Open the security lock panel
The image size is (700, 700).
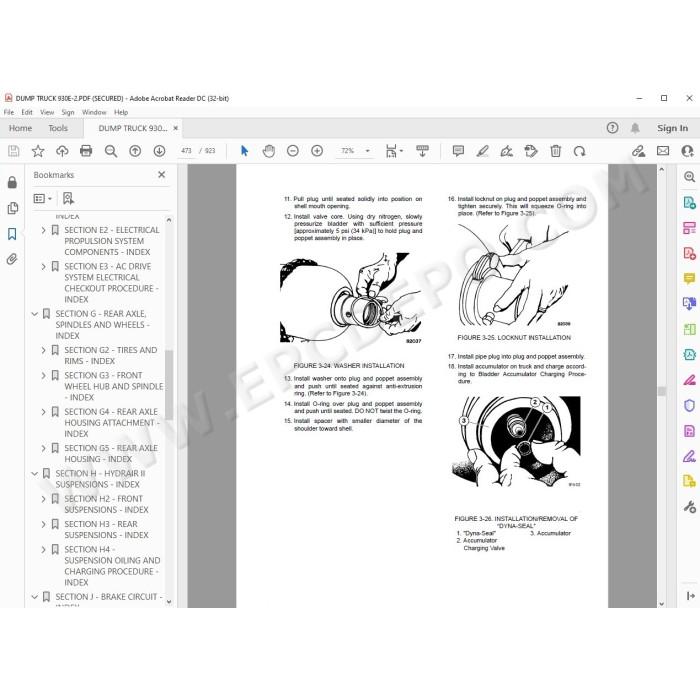pos(12,182)
